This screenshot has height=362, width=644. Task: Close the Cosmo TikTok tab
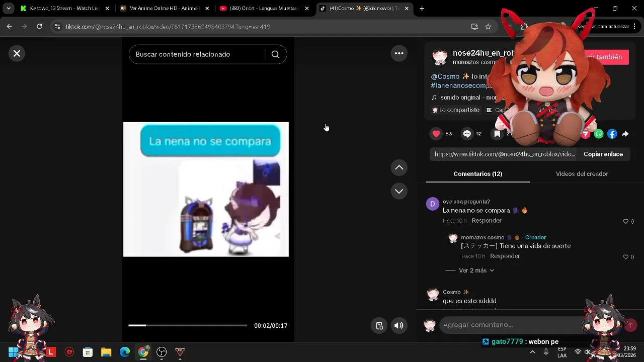coord(407,9)
